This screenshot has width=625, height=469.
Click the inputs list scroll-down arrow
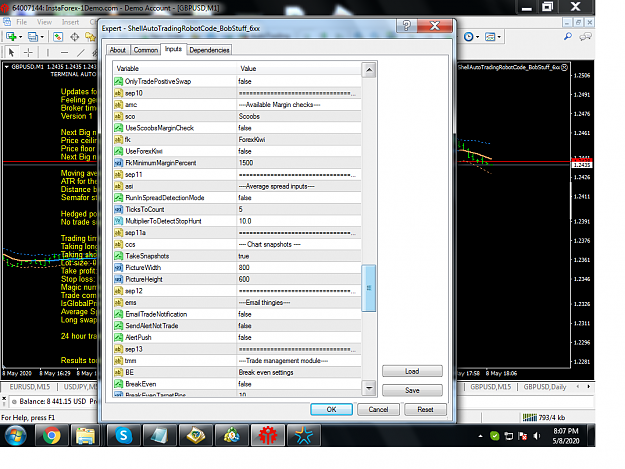point(369,387)
